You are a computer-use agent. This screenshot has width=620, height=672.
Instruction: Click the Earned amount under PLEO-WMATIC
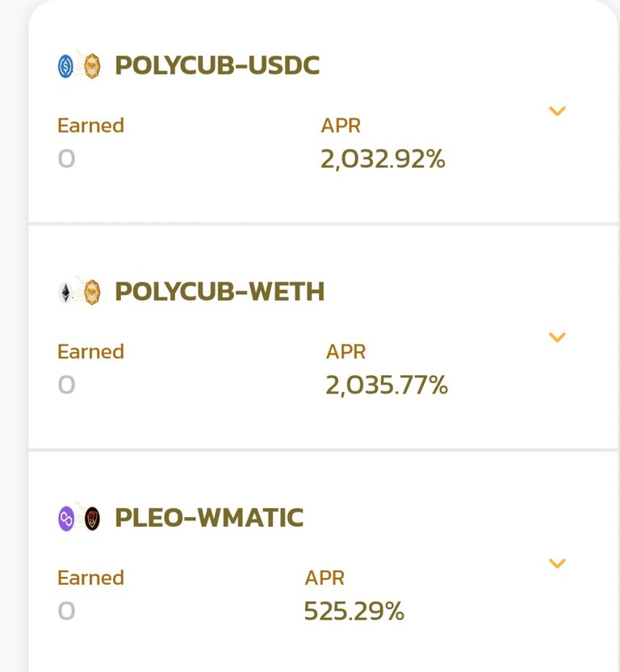[x=66, y=611]
